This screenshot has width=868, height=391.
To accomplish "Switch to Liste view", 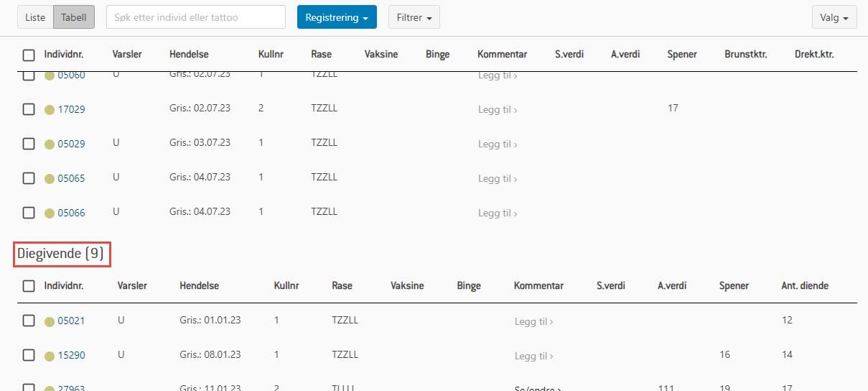I will click(x=35, y=17).
